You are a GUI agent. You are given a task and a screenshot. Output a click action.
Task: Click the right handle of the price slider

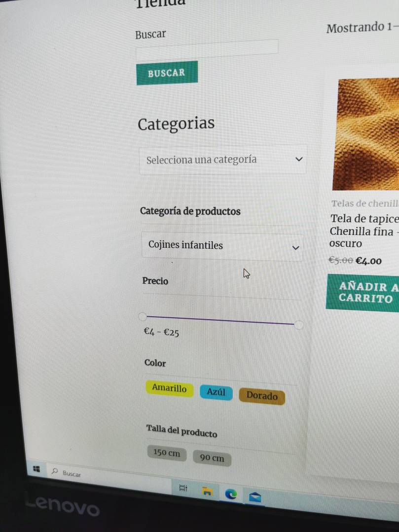(298, 325)
